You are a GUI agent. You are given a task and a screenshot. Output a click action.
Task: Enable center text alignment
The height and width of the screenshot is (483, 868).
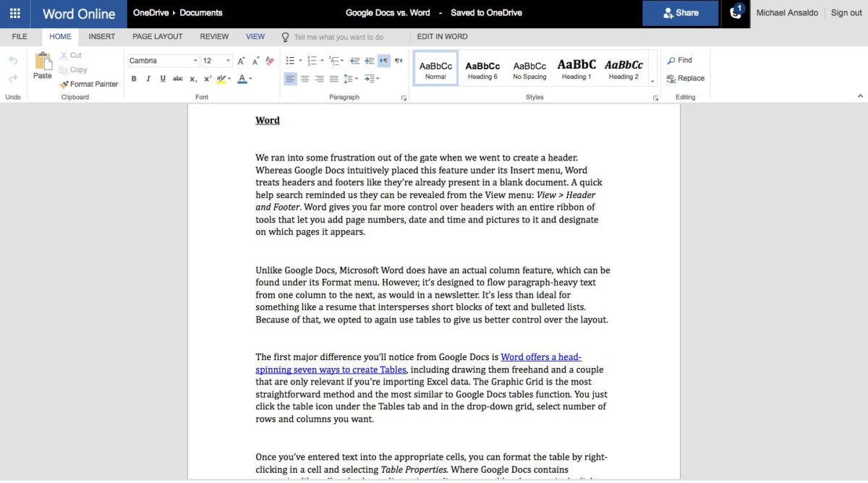(x=305, y=79)
